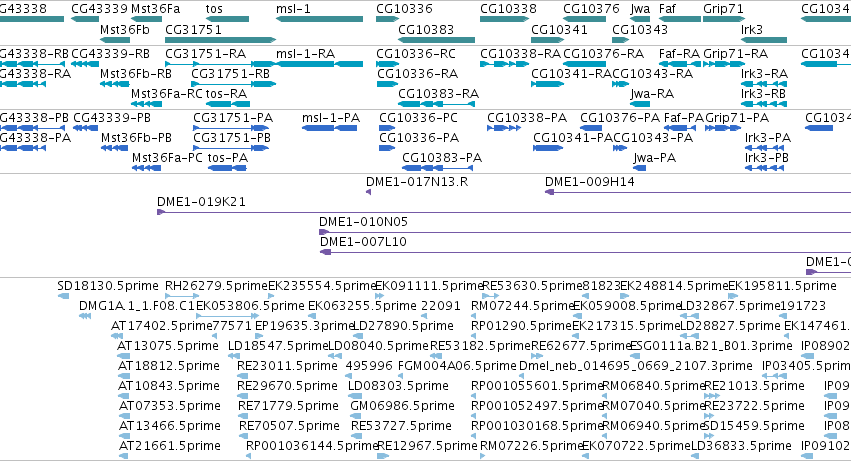851x461 pixels.
Task: Click the Mst36Fa gene label
Action: [x=155, y=9]
